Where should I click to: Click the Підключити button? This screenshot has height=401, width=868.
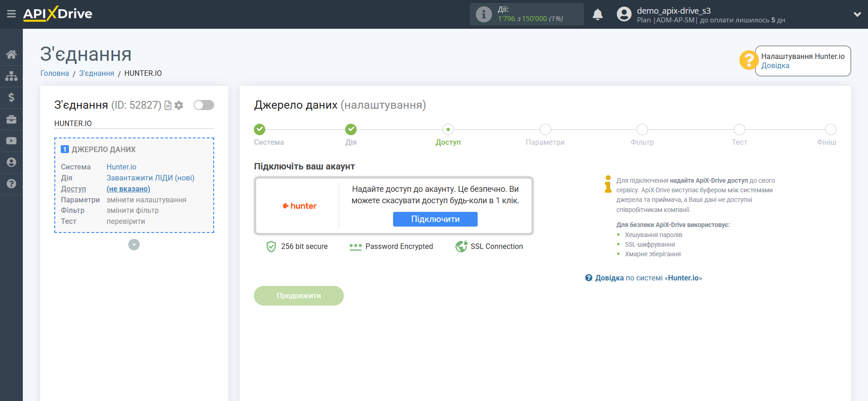[435, 219]
